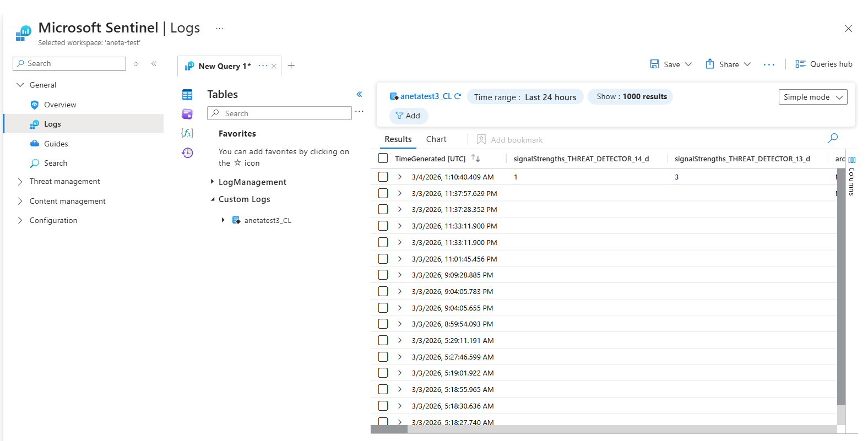Open the Queries hub

click(x=823, y=64)
